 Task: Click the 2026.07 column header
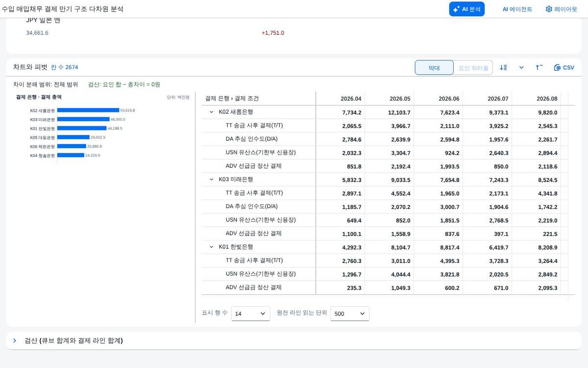(488, 99)
